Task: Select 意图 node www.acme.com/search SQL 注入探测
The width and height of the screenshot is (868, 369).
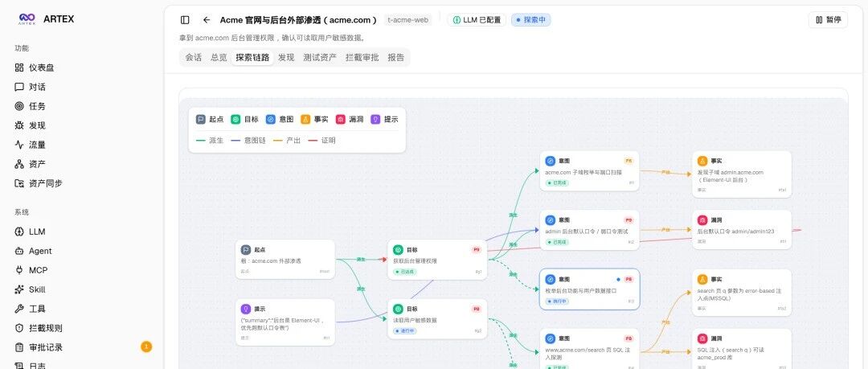Action: pos(590,349)
